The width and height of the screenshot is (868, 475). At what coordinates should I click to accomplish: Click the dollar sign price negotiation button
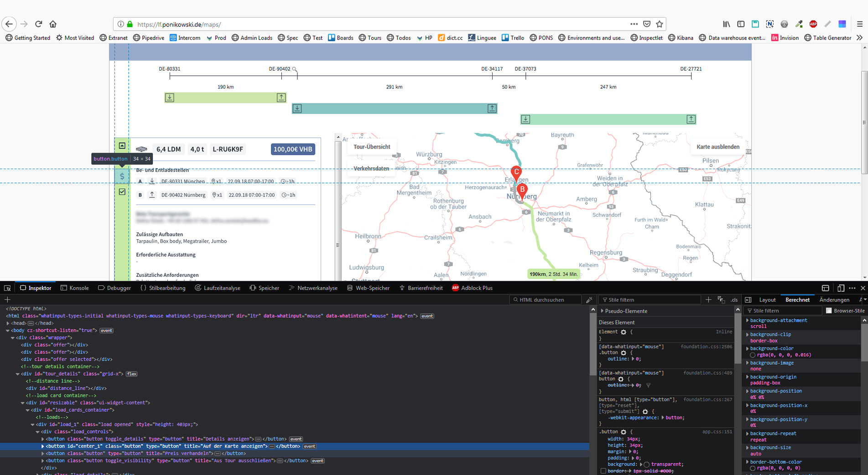click(x=122, y=176)
